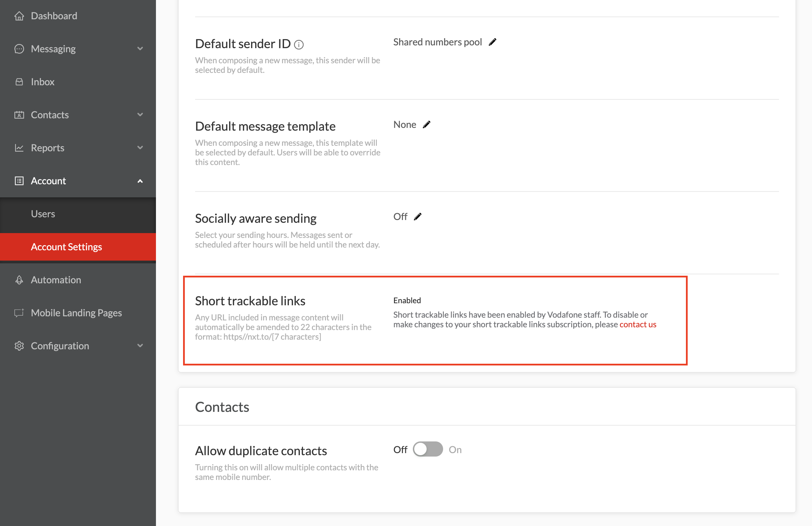Collapse the Account section chevron
The height and width of the screenshot is (526, 812).
tap(140, 181)
